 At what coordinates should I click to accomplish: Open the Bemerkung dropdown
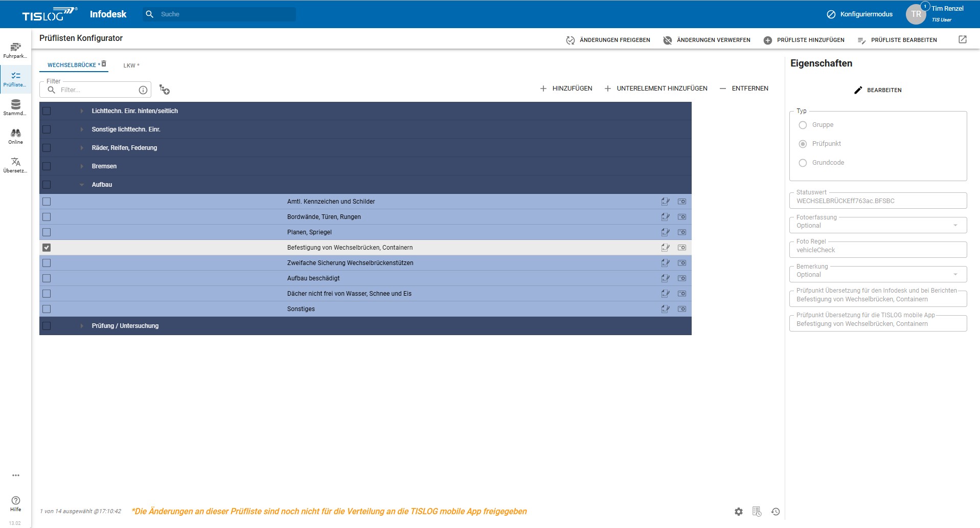point(878,274)
